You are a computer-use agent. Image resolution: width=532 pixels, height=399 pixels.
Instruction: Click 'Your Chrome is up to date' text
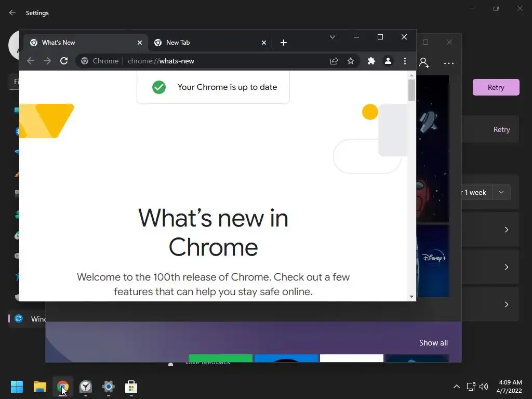pyautogui.click(x=228, y=87)
